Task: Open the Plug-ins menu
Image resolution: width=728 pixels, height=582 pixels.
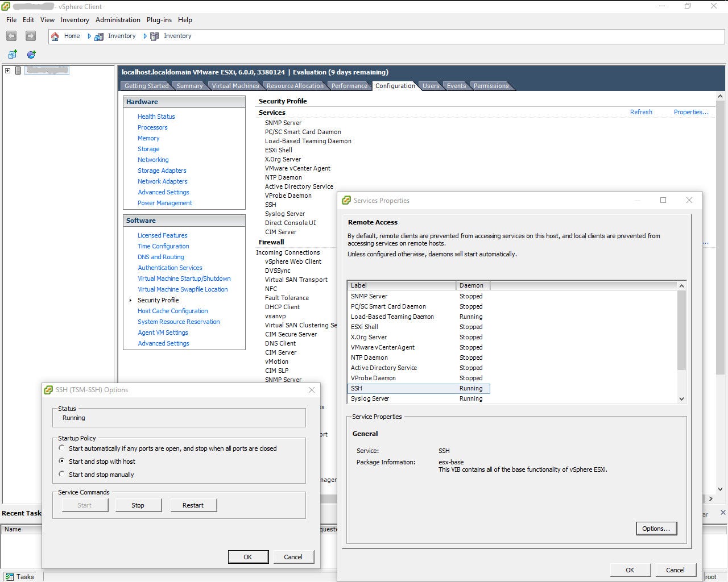Action: pyautogui.click(x=159, y=19)
